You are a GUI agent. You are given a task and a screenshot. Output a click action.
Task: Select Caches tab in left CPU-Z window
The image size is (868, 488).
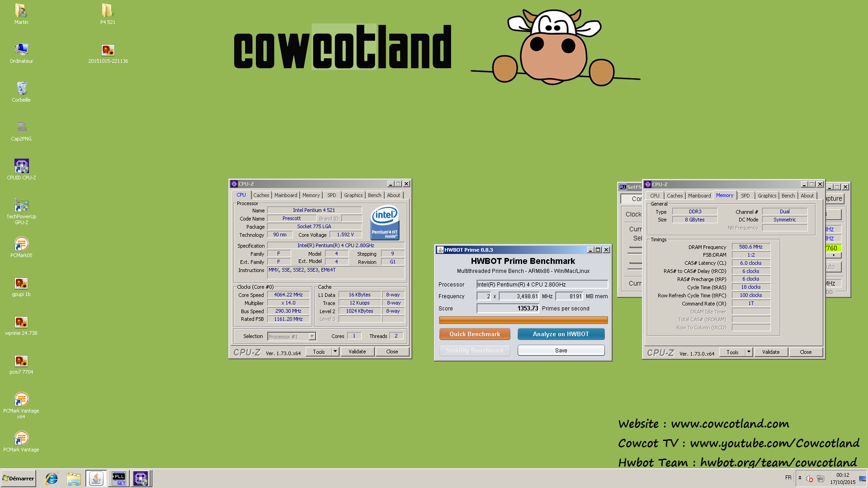(261, 195)
